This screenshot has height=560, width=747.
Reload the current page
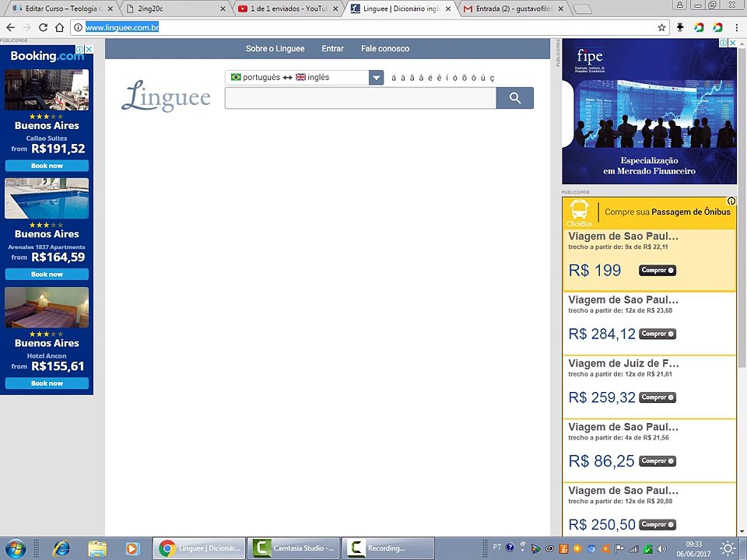[x=43, y=28]
